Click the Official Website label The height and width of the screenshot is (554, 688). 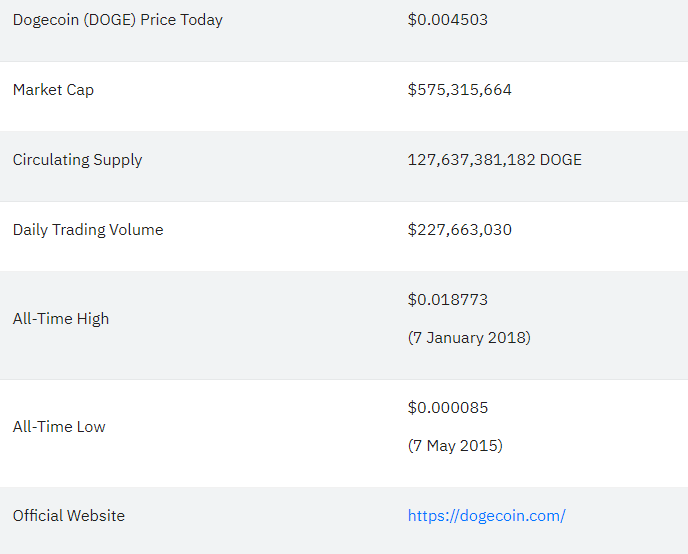[68, 516]
